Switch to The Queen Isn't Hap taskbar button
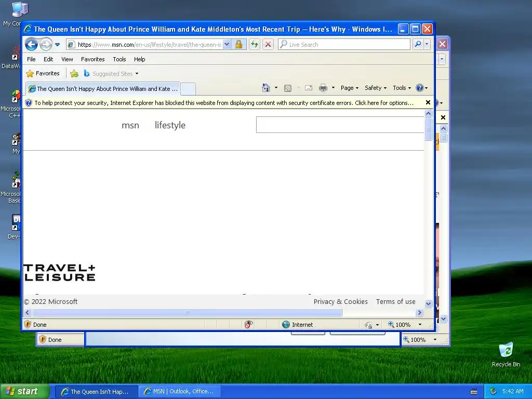The width and height of the screenshot is (532, 399). 96,392
